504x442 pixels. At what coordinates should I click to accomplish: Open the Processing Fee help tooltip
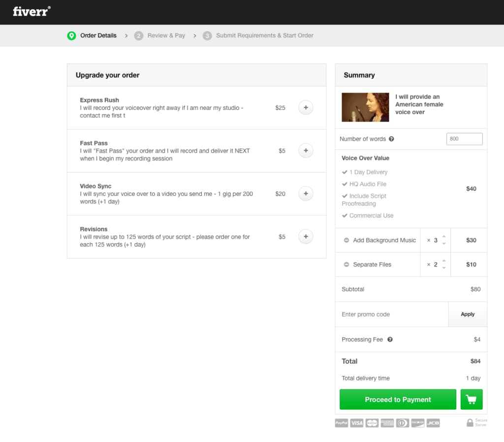click(389, 339)
